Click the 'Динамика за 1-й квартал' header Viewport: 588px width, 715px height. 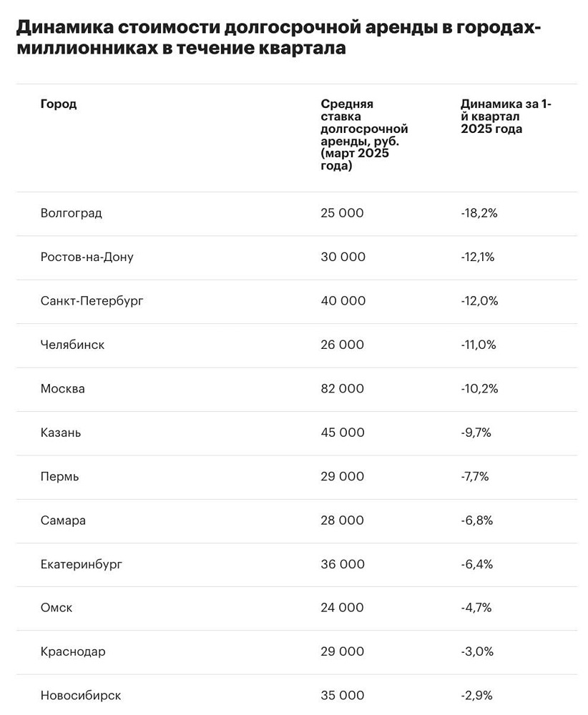(x=506, y=117)
